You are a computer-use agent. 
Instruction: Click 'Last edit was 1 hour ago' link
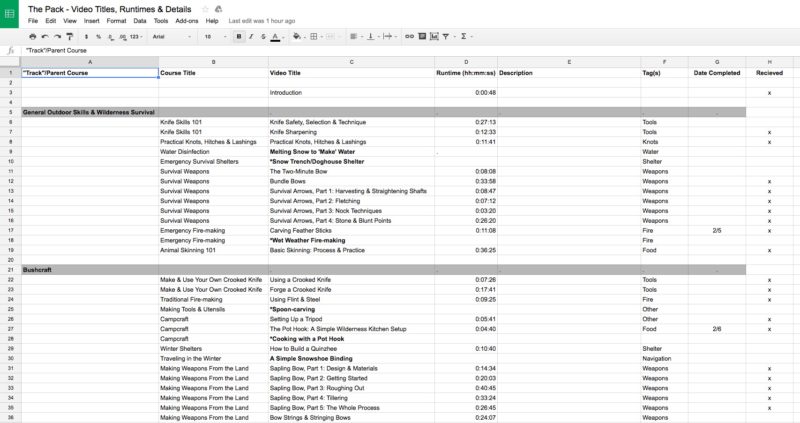[262, 21]
